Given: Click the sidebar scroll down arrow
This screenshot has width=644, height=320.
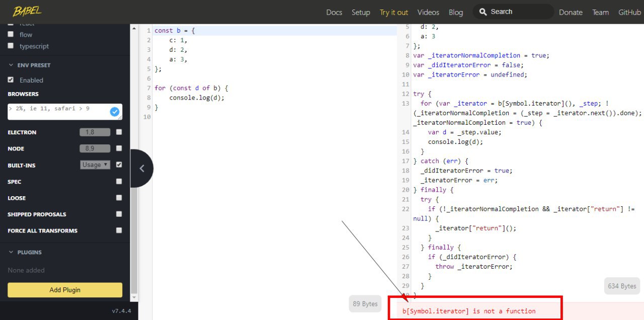Looking at the screenshot, I should click(134, 297).
